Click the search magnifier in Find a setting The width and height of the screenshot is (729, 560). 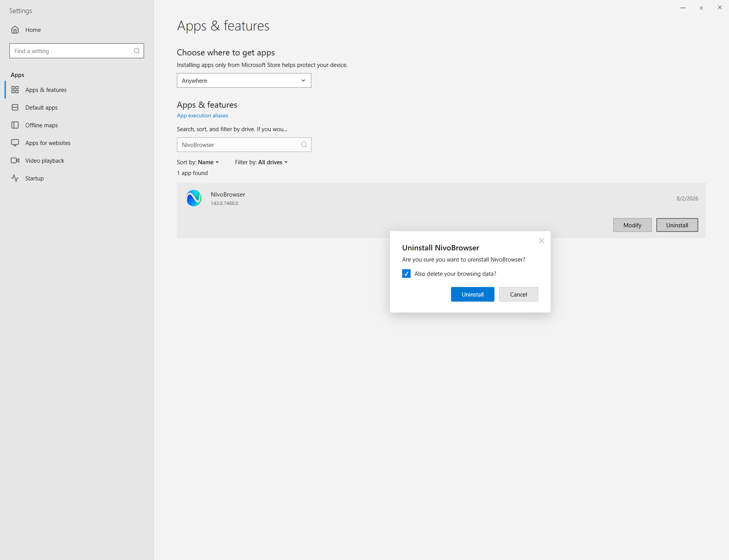(x=136, y=51)
